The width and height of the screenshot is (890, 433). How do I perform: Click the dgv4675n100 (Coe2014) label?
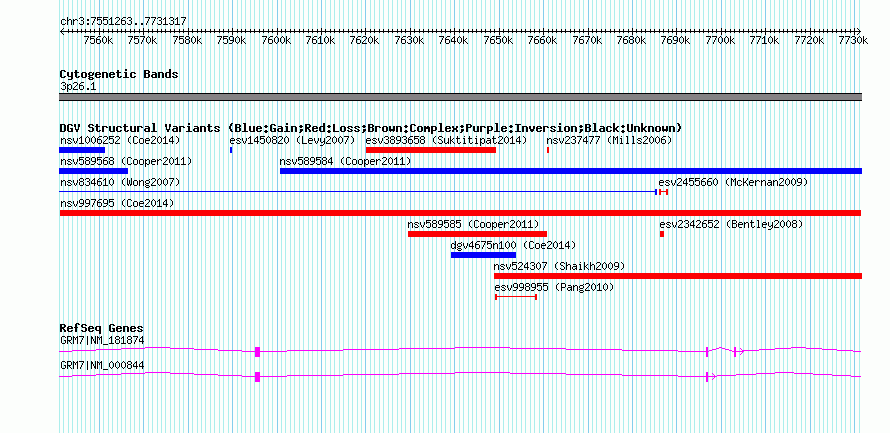[513, 245]
